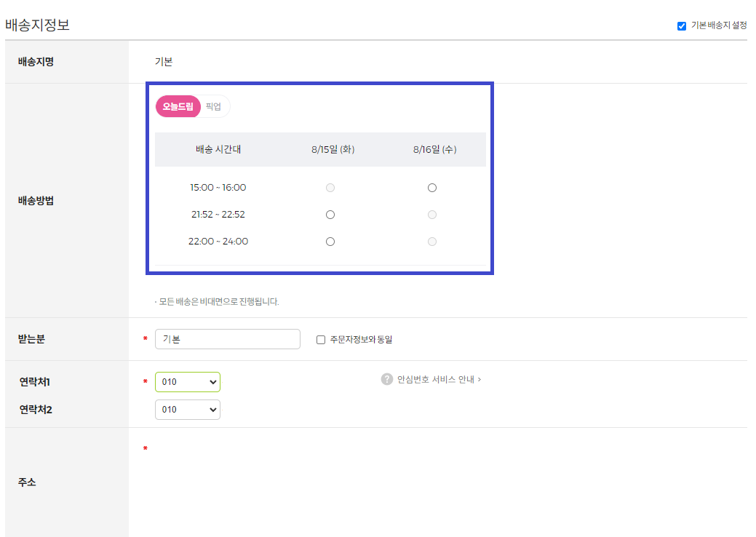The height and width of the screenshot is (537, 756).
Task: Select 22:00~24:00 delivery on 8/15 (화)
Action: point(330,241)
